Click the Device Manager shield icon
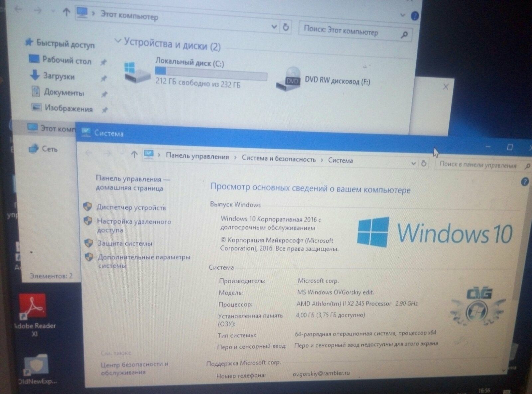The image size is (532, 394). 87,207
